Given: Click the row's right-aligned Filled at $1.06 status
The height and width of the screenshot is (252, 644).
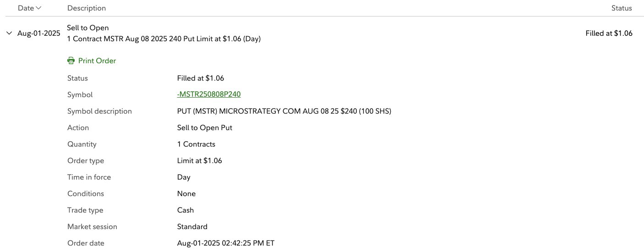Looking at the screenshot, I should (x=609, y=33).
